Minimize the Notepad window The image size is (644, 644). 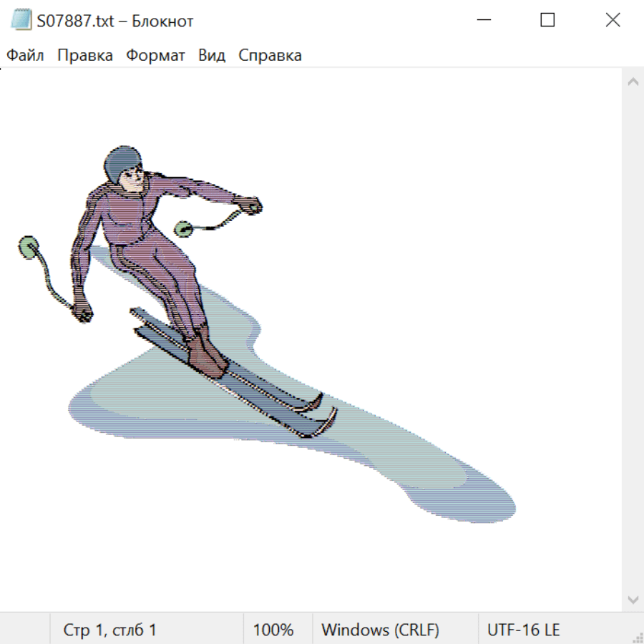click(x=484, y=20)
